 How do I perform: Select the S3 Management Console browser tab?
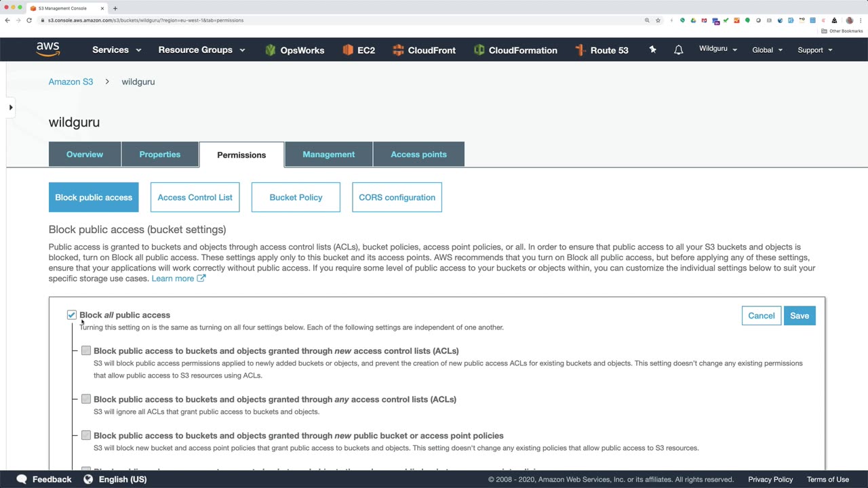(67, 8)
